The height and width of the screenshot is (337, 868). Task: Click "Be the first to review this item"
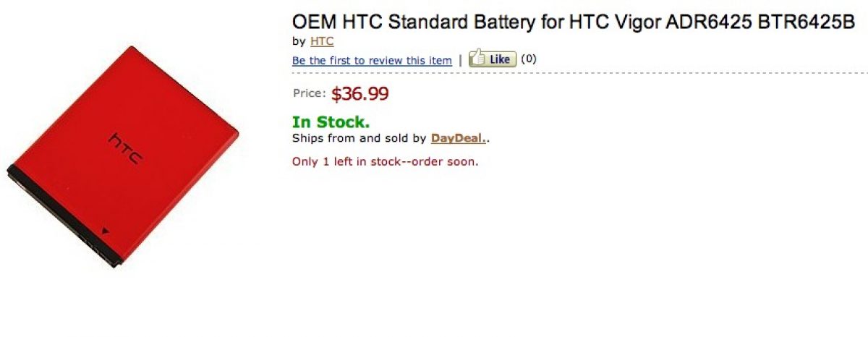coord(372,61)
